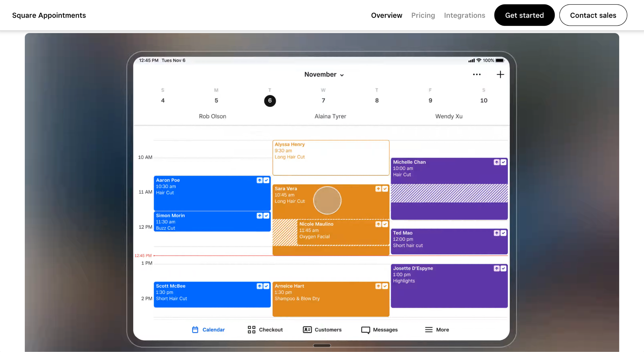The image size is (644, 352).
Task: Open the Overview tab
Action: coord(386,15)
